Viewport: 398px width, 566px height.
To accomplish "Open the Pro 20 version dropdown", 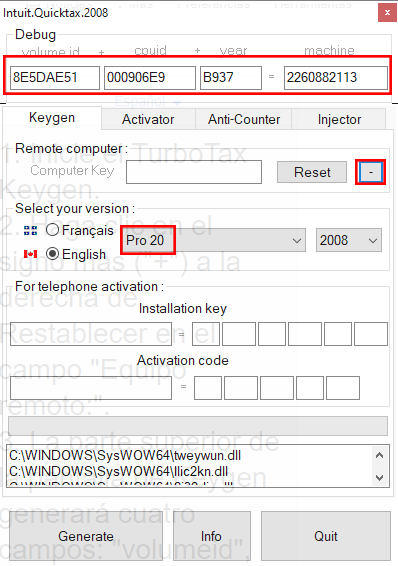I will pyautogui.click(x=213, y=240).
